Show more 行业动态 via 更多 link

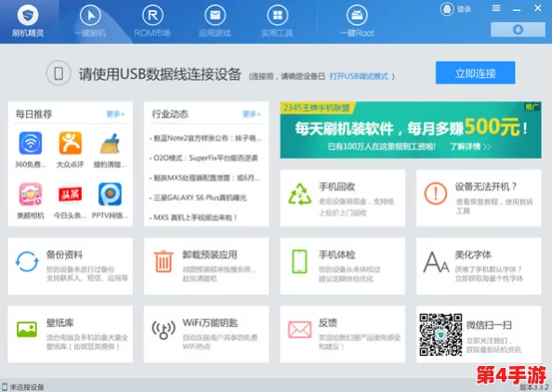click(x=251, y=114)
